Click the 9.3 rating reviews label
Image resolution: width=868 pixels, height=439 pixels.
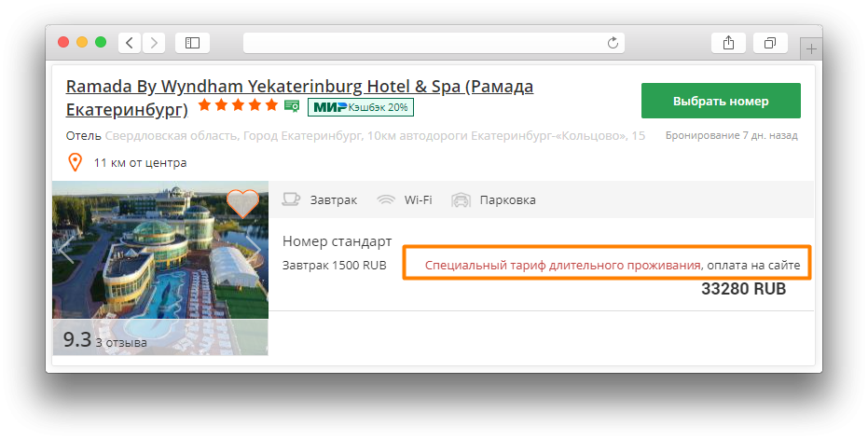[x=104, y=339]
